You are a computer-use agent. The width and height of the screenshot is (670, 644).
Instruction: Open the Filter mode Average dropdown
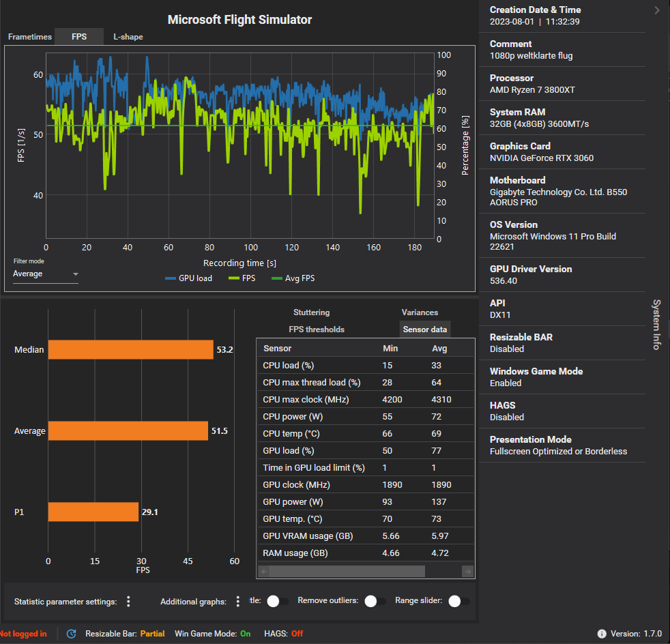(x=45, y=274)
